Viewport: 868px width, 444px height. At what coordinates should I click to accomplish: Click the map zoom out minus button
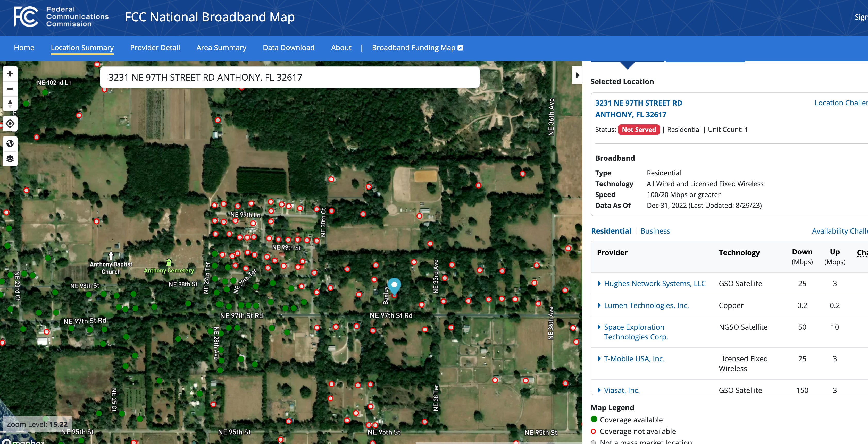coord(10,89)
